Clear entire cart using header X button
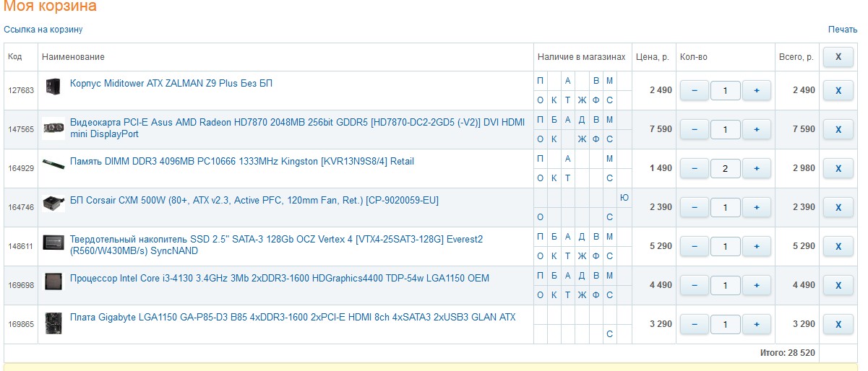 (838, 57)
